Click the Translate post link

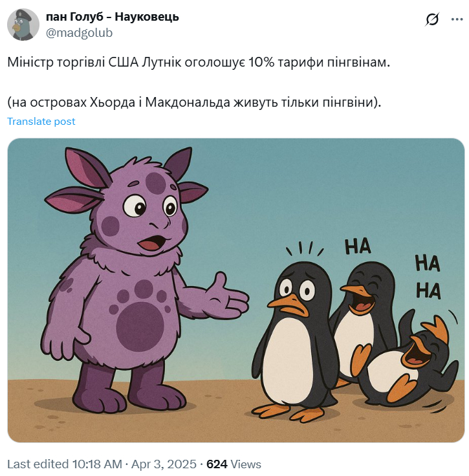click(41, 122)
